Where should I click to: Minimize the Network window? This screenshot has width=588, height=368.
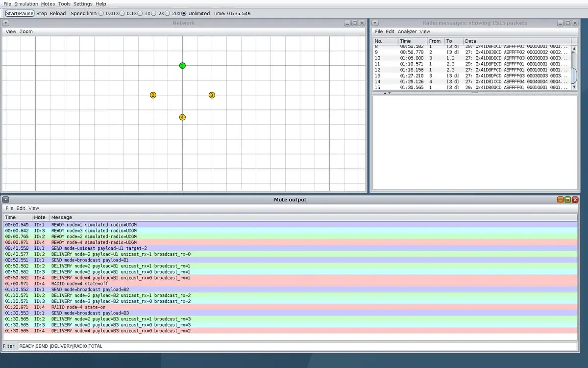pos(347,23)
